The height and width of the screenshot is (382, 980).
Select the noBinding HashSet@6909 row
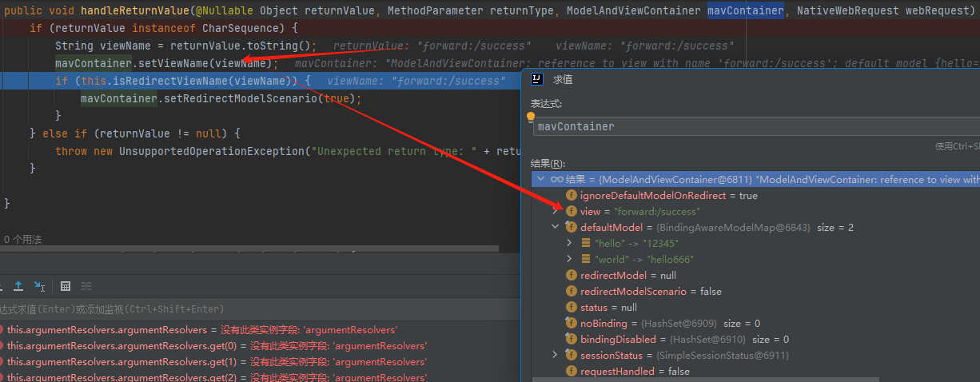pyautogui.click(x=755, y=323)
